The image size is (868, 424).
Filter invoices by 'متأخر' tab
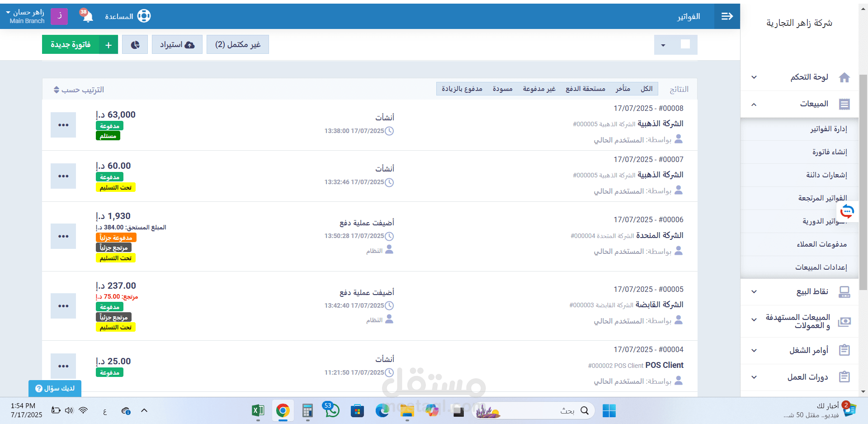[623, 89]
